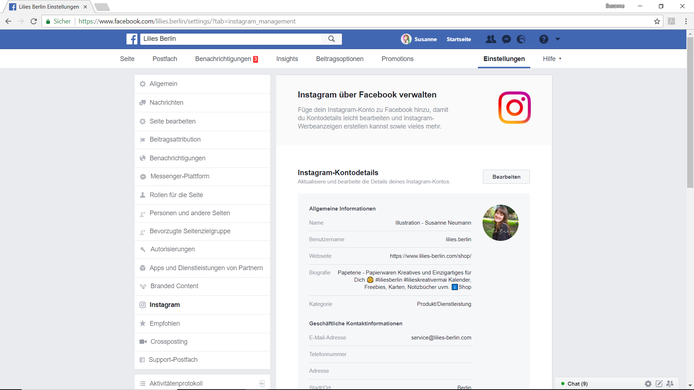The height and width of the screenshot is (390, 694).
Task: Select the Einstellungen tab
Action: (x=504, y=59)
